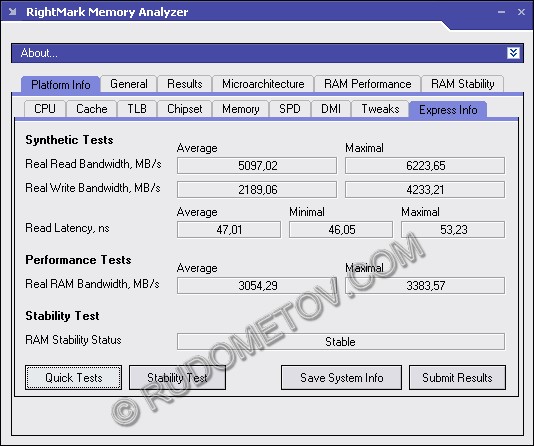534x446 pixels.
Task: Show the Chipset sub-tab
Action: [x=184, y=109]
